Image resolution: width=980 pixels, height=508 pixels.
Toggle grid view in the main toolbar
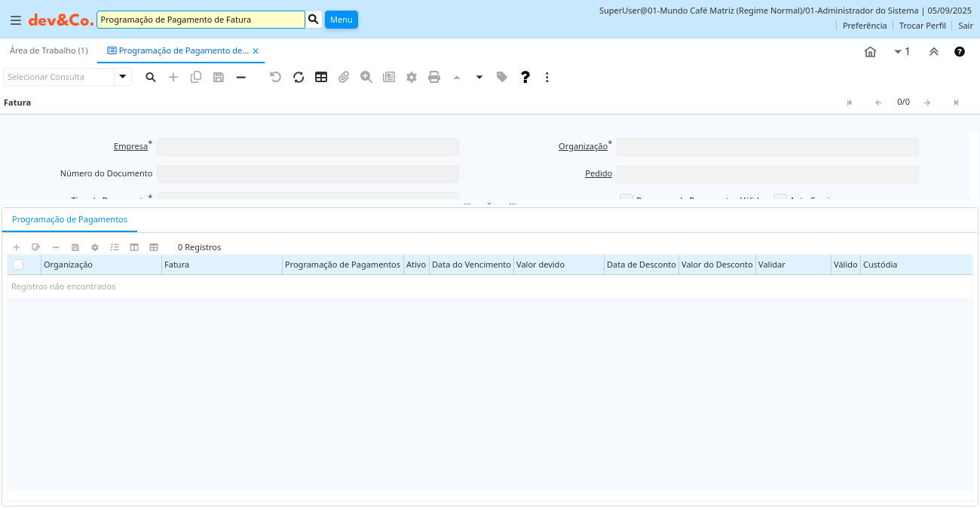click(x=321, y=77)
